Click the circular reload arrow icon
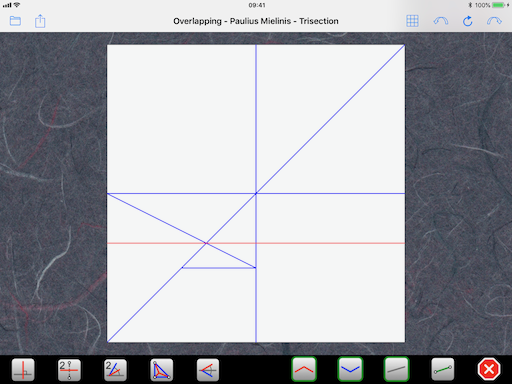The height and width of the screenshot is (384, 512). click(x=468, y=21)
